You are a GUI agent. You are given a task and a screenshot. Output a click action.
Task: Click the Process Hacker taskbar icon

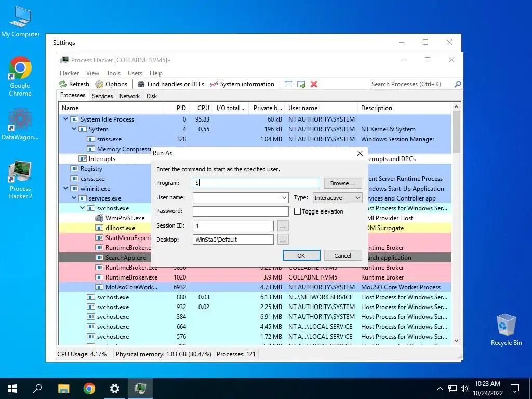(x=140, y=389)
